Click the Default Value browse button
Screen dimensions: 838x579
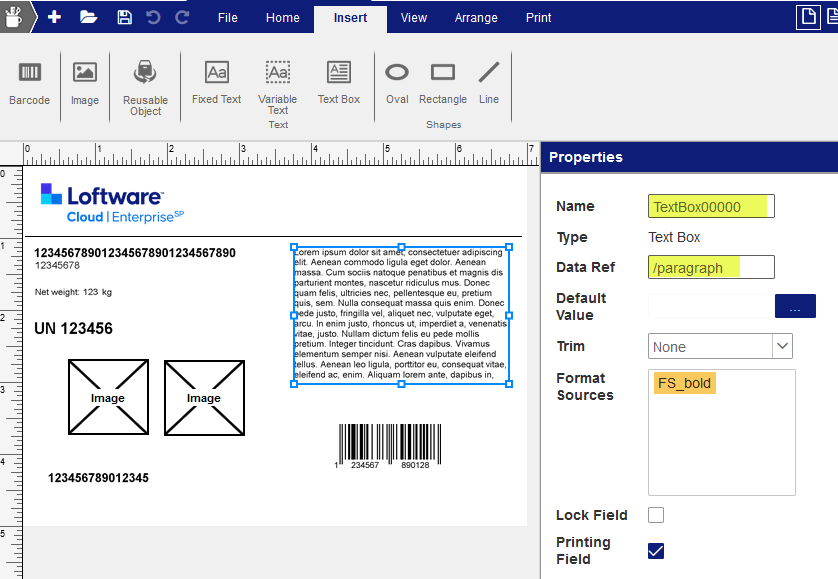tap(795, 307)
